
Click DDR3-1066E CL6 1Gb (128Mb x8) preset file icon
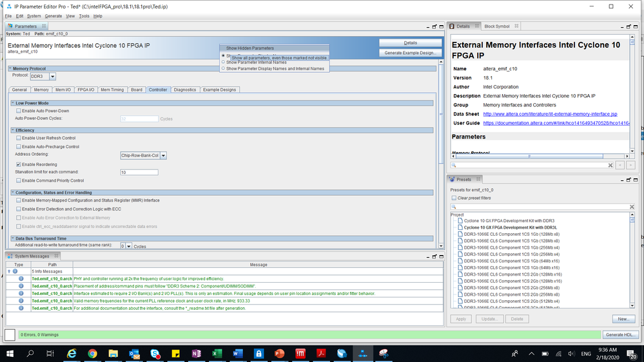(460, 234)
